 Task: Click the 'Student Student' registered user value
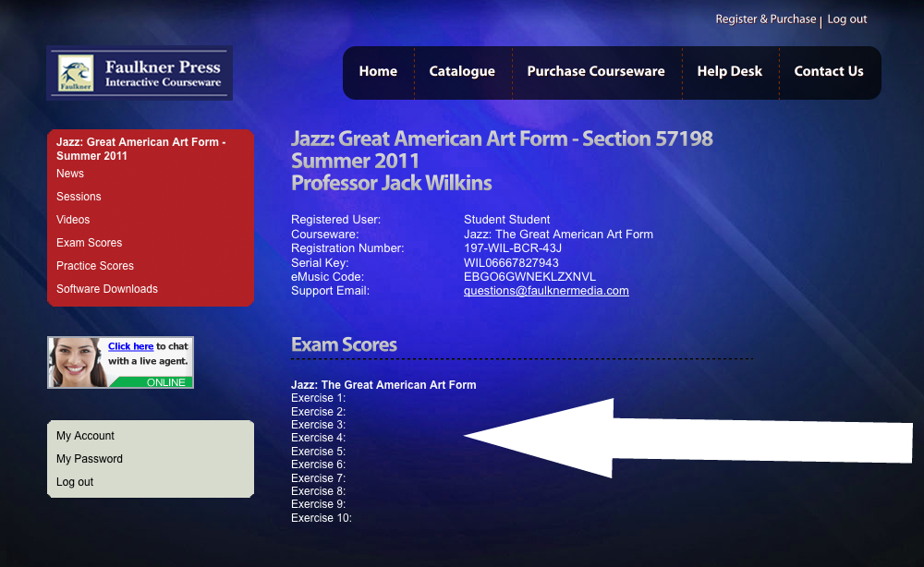[x=506, y=220]
